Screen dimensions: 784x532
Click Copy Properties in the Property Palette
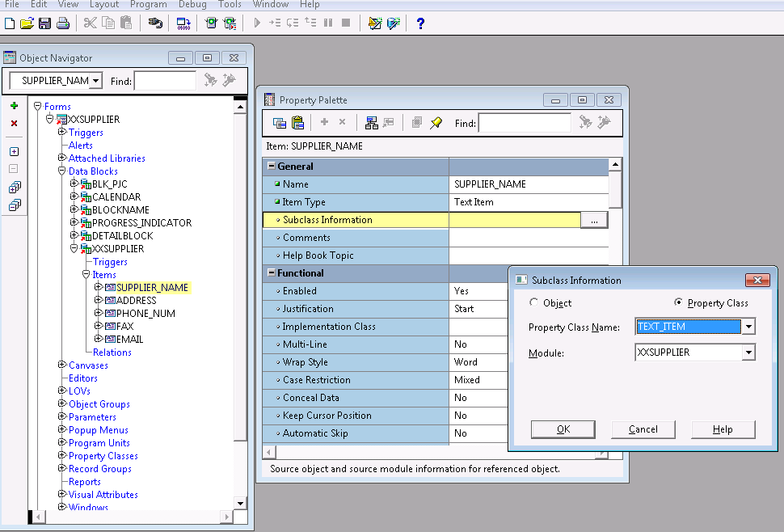pos(280,122)
